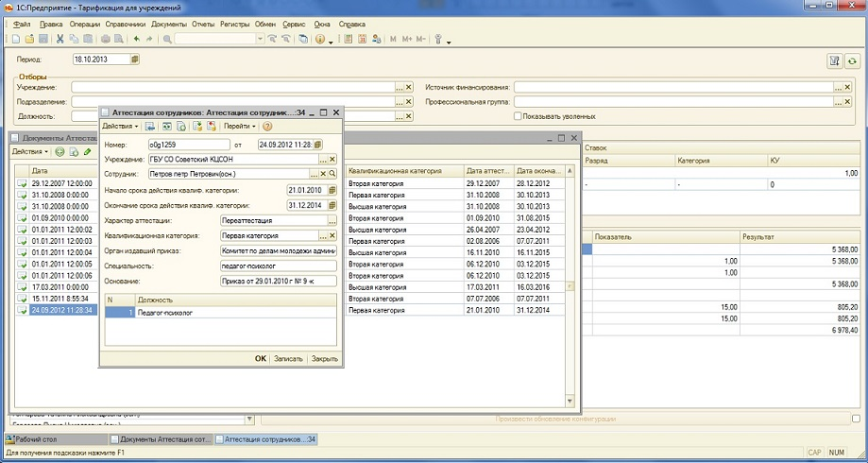Click the Cut scissors icon in main toolbar
Image resolution: width=868 pixels, height=463 pixels.
tap(60, 39)
